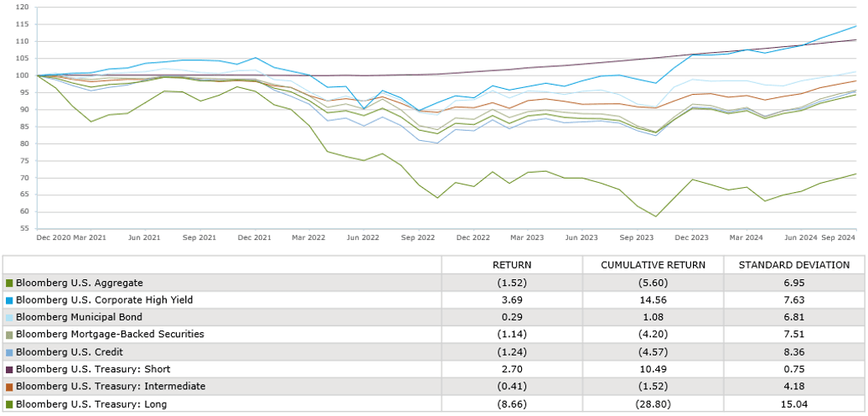Click the (28.80) cumulative return cell

[x=653, y=404]
